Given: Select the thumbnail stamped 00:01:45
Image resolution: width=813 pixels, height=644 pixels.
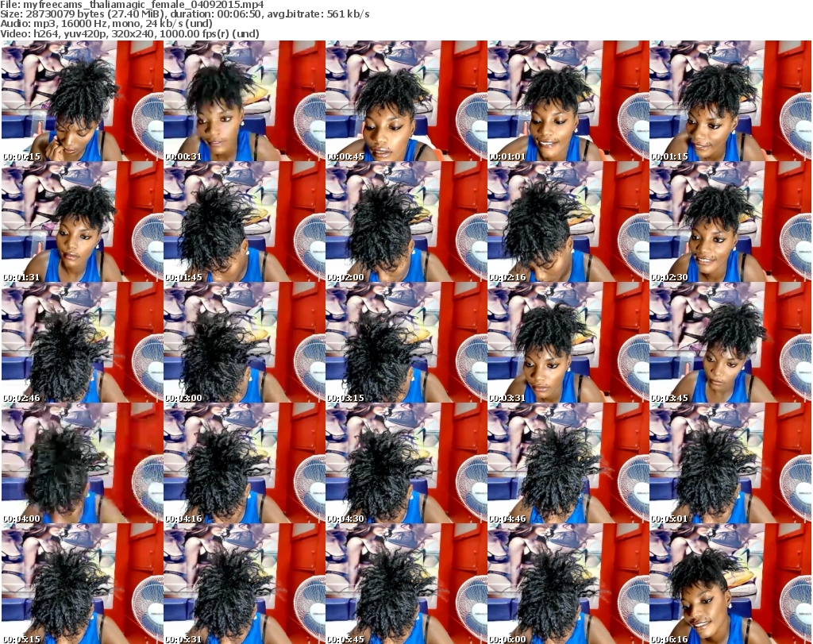Looking at the screenshot, I should point(245,222).
